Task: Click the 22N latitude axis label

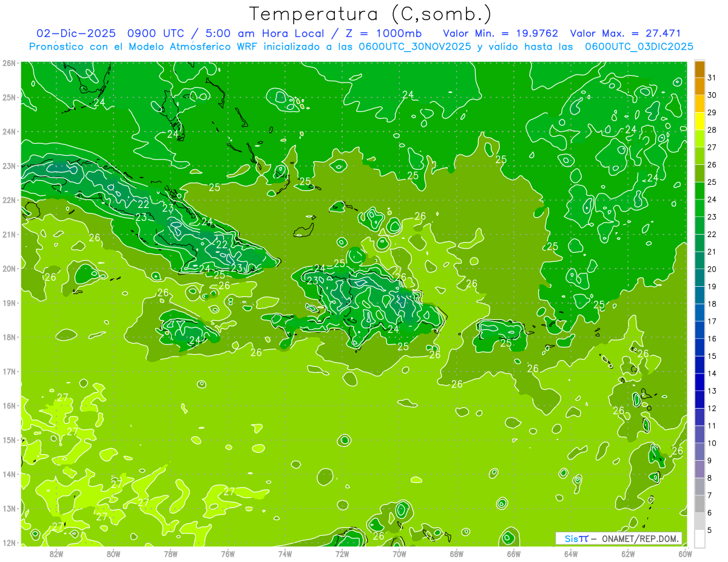Action: [x=8, y=200]
